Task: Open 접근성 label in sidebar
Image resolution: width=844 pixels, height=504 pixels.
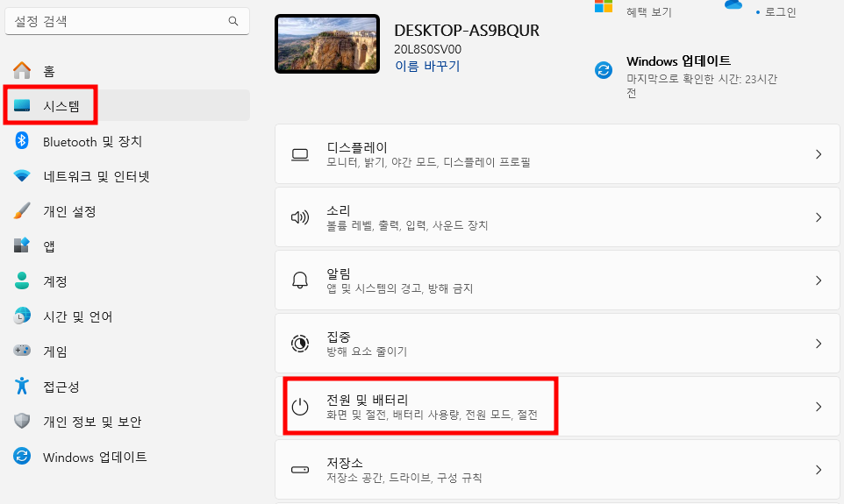Action: pyautogui.click(x=61, y=387)
